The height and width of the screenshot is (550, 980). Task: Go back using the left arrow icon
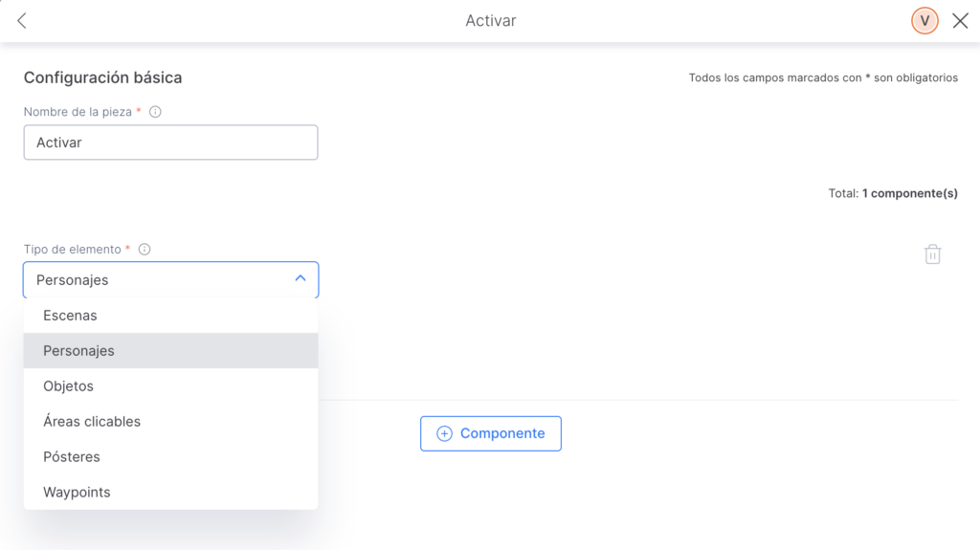click(x=22, y=21)
